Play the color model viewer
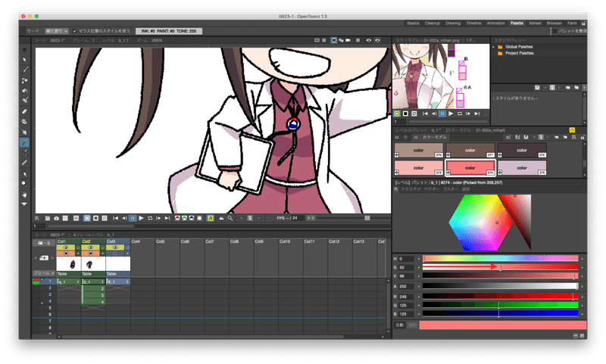 coord(451,114)
